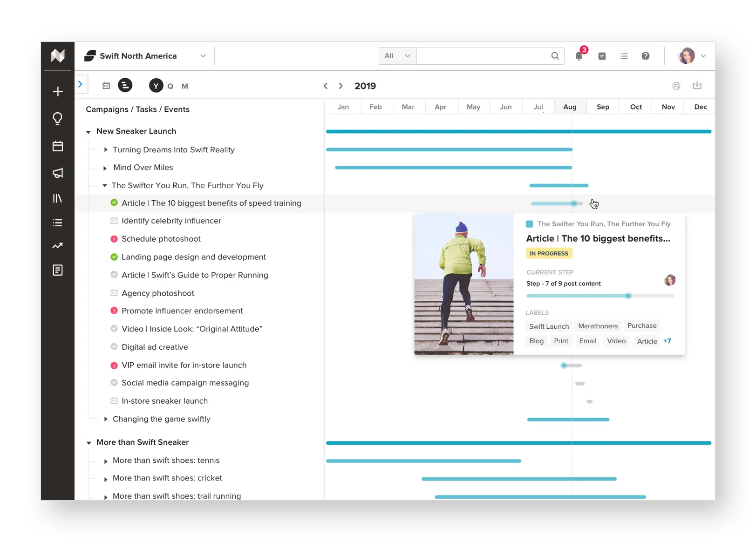Open the lightbulb ideas icon in sidebar

click(58, 119)
